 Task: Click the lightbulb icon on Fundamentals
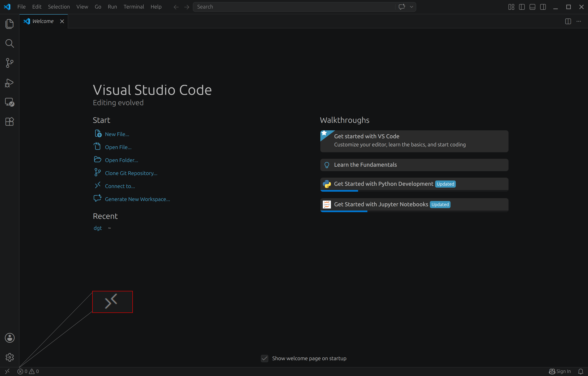327,165
